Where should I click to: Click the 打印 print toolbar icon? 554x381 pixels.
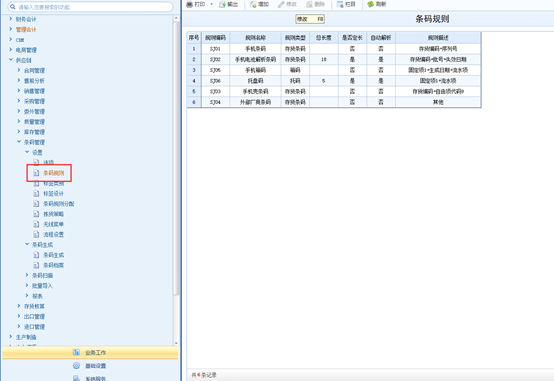(190, 4)
